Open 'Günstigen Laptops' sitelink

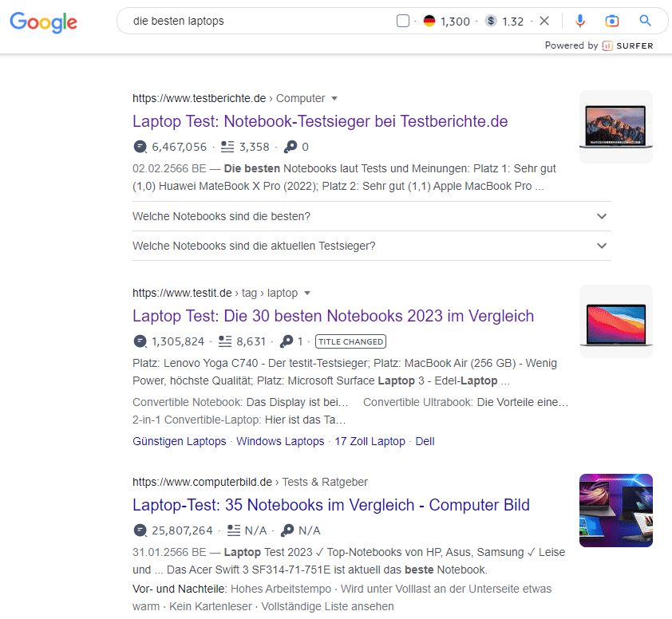pyautogui.click(x=179, y=441)
